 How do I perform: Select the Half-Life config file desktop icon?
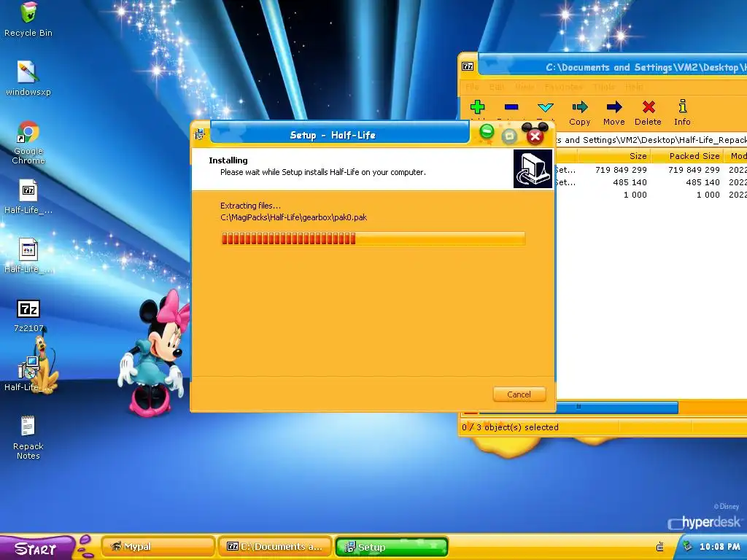click(28, 249)
